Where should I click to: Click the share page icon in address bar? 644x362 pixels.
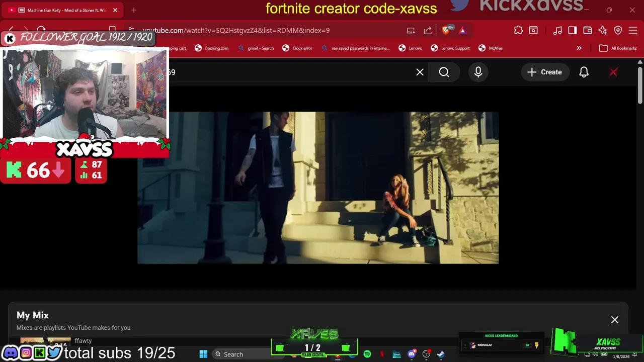[x=428, y=31]
